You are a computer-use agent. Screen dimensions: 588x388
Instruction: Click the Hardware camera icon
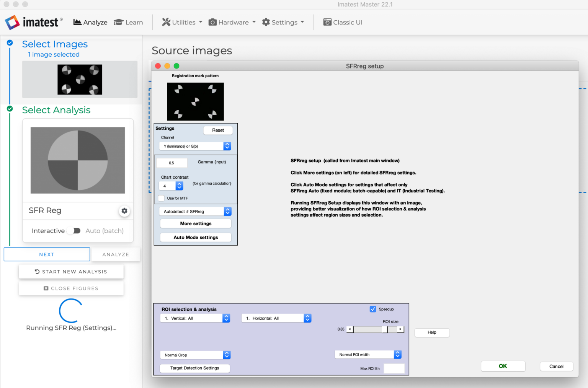click(x=212, y=22)
